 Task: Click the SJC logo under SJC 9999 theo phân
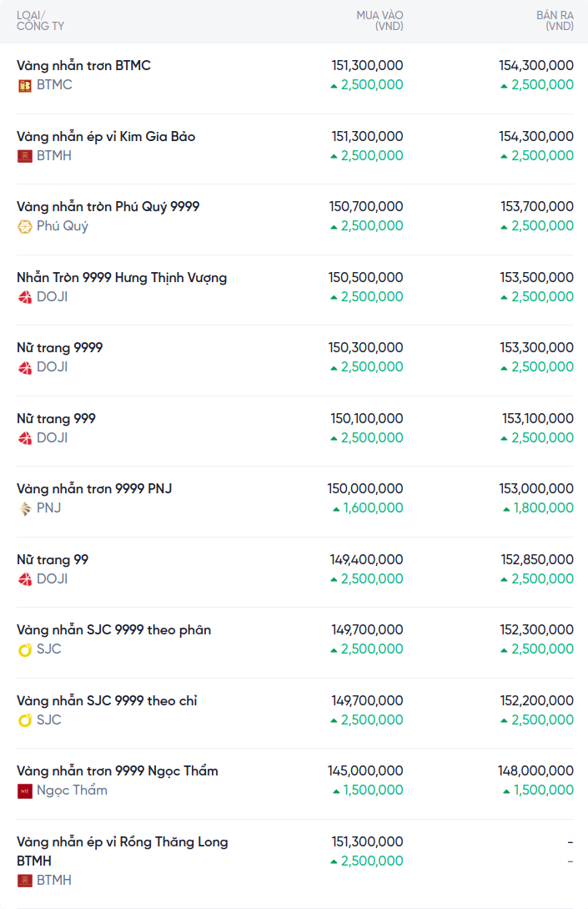pos(25,649)
